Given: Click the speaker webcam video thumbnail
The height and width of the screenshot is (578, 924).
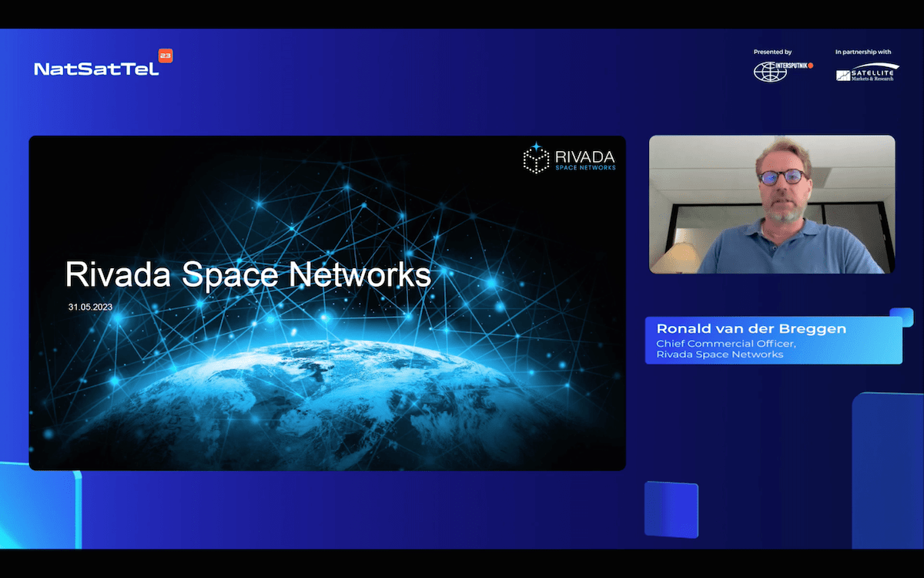Looking at the screenshot, I should (x=772, y=204).
